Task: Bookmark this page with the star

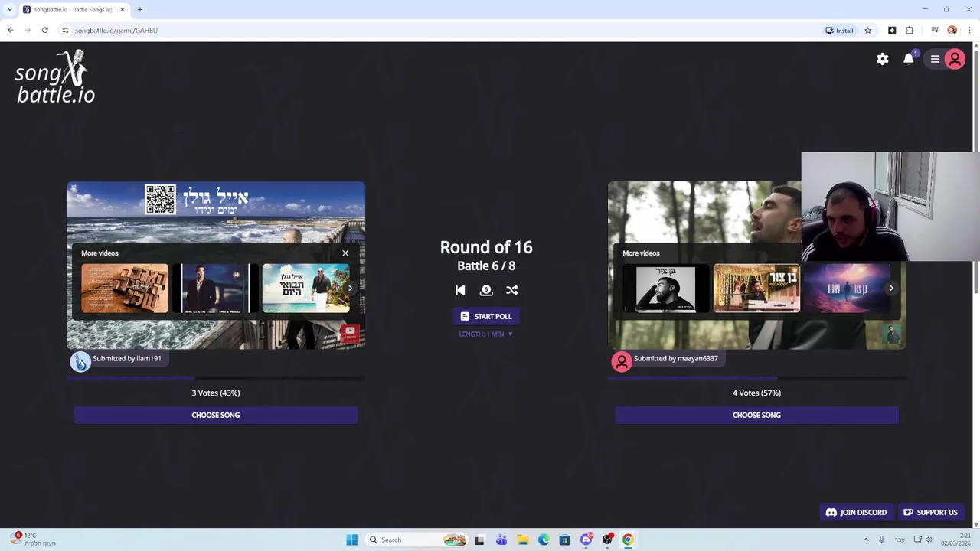Action: point(867,30)
